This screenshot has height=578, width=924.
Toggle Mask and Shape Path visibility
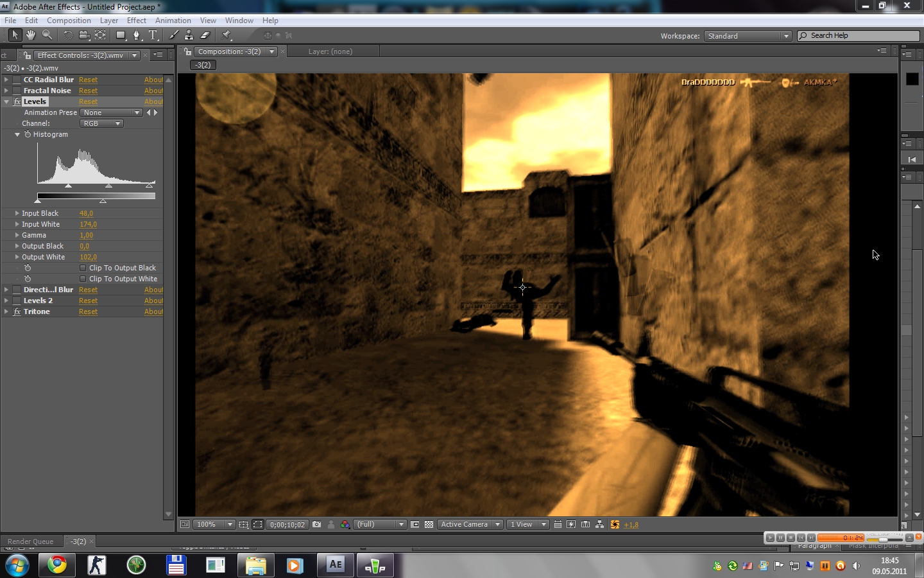click(257, 525)
